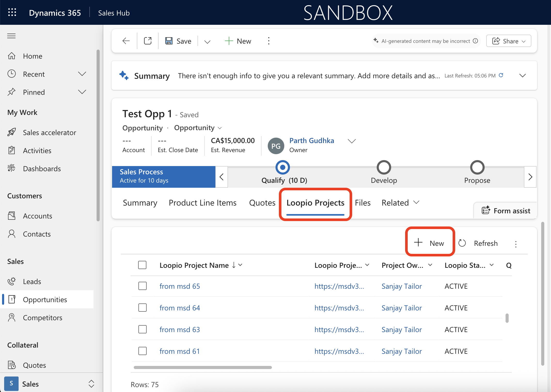Open the Parth Gudhka owner link
The image size is (551, 392).
pyautogui.click(x=312, y=140)
